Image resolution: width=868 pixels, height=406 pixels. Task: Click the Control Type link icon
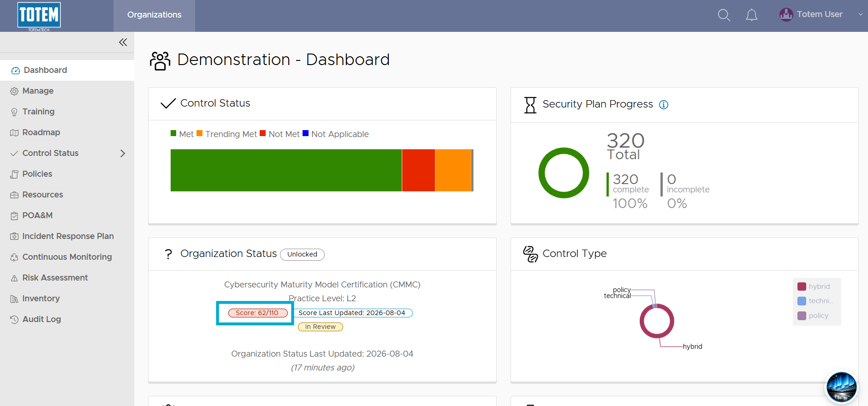tap(530, 254)
